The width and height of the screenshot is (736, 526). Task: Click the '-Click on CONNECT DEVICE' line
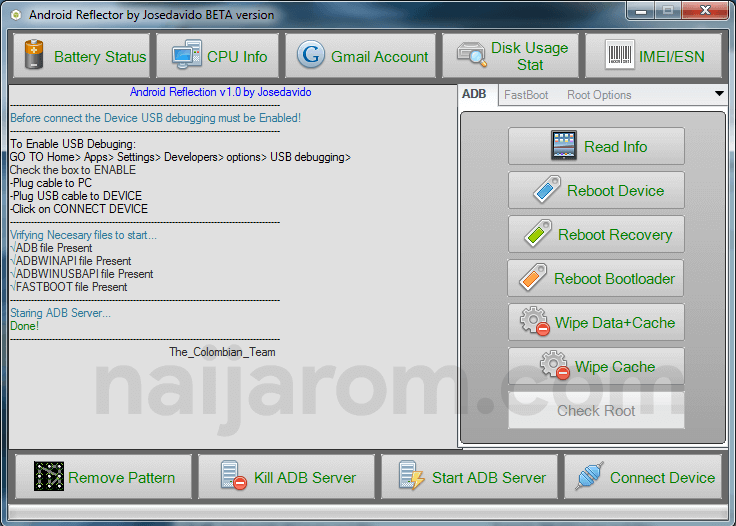click(x=79, y=209)
